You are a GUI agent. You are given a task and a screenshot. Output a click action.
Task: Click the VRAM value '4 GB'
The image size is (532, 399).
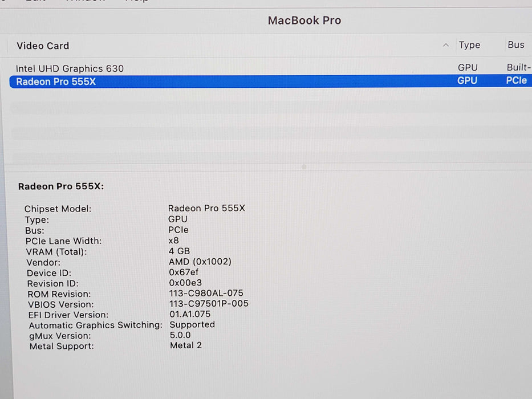[179, 251]
